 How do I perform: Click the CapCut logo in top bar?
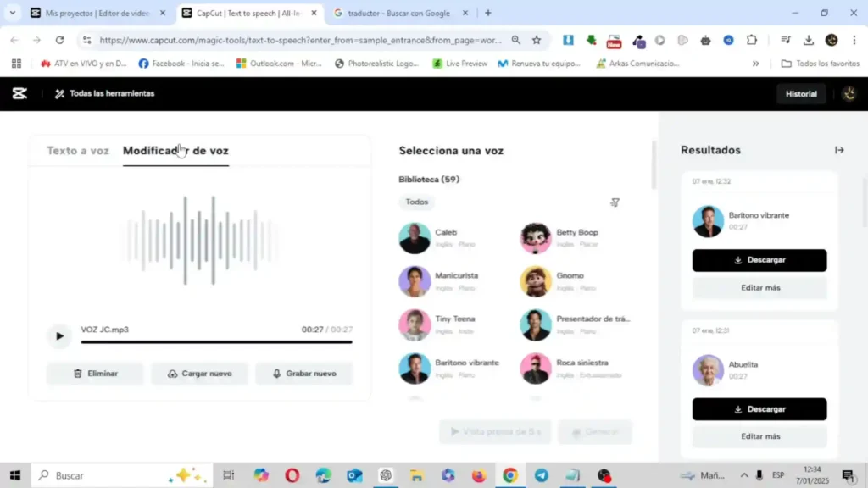pos(19,93)
